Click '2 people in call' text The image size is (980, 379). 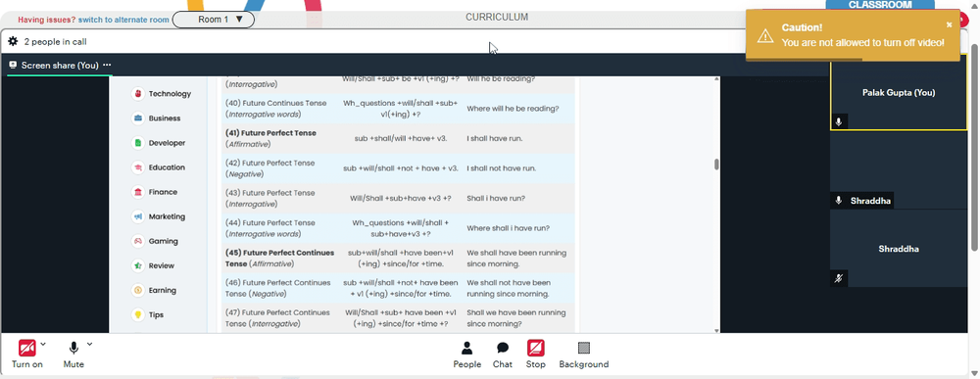55,42
